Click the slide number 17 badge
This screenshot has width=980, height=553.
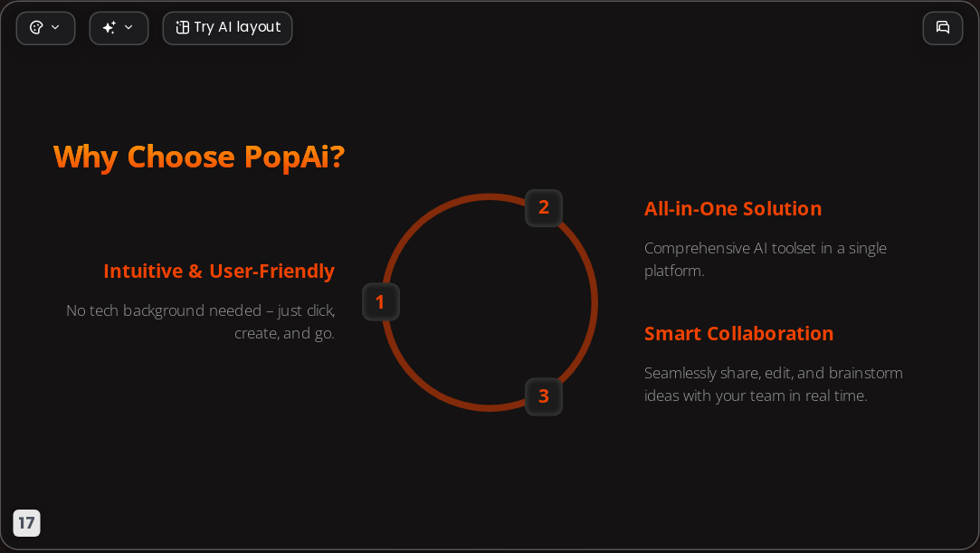(x=27, y=523)
